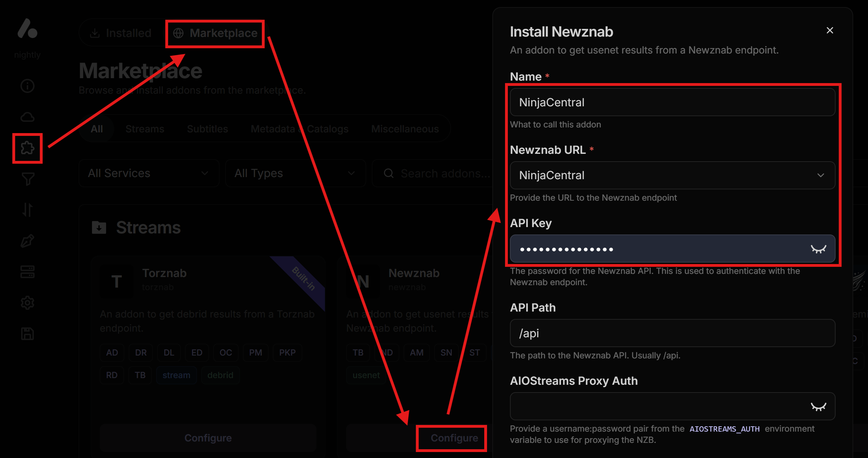The image size is (868, 458).
Task: Click the save floppy disk icon
Action: tap(27, 333)
